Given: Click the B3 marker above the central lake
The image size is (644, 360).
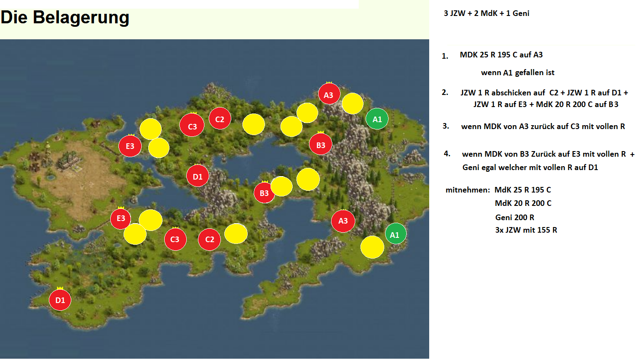Looking at the screenshot, I should tap(321, 145).
